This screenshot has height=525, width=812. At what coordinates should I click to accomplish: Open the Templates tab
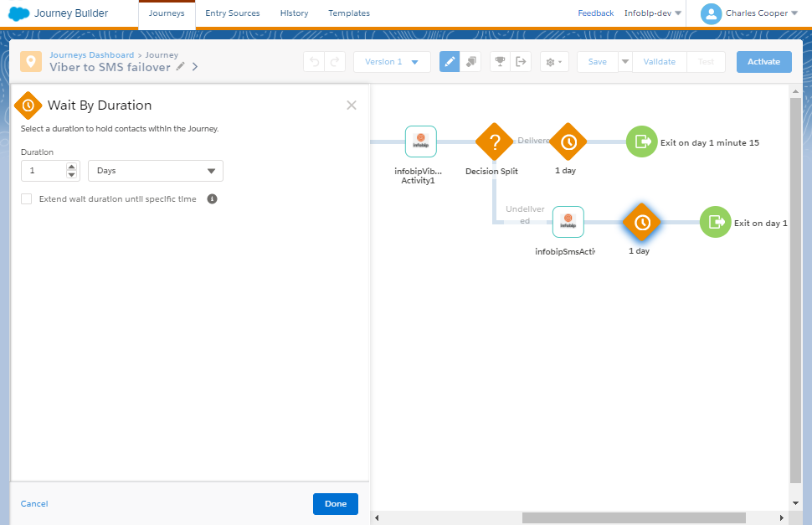[349, 13]
